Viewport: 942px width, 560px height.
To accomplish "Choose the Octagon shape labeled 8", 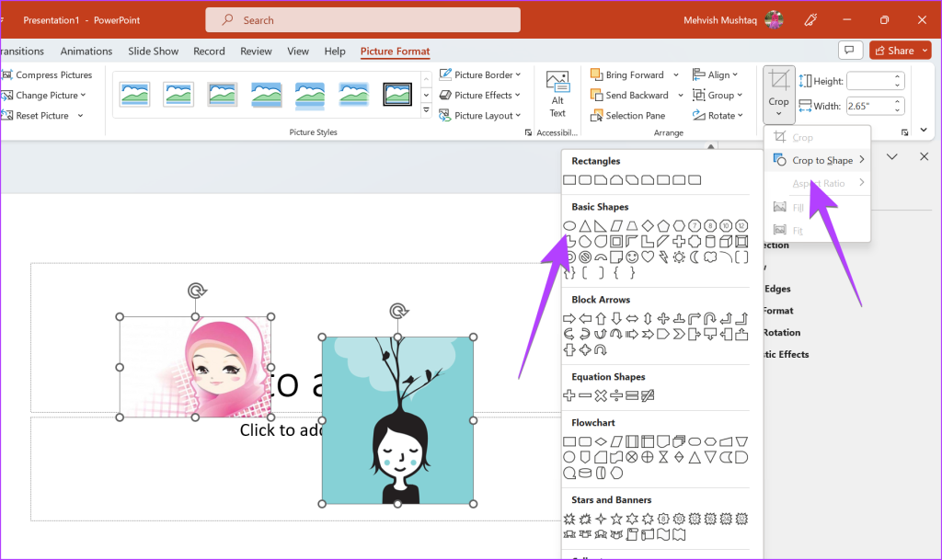I will tap(710, 225).
